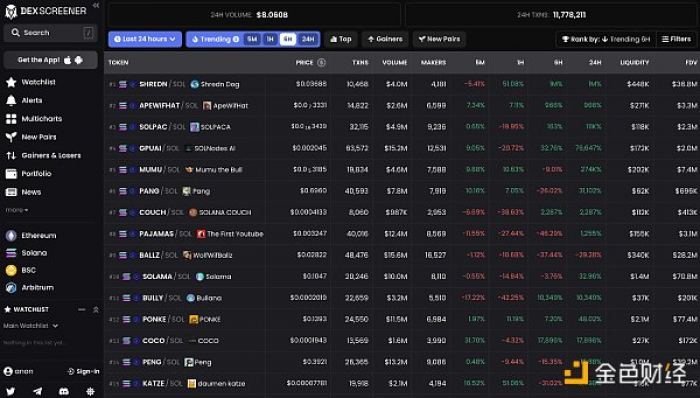Open the SHREDN/SOL pair row

pos(402,84)
